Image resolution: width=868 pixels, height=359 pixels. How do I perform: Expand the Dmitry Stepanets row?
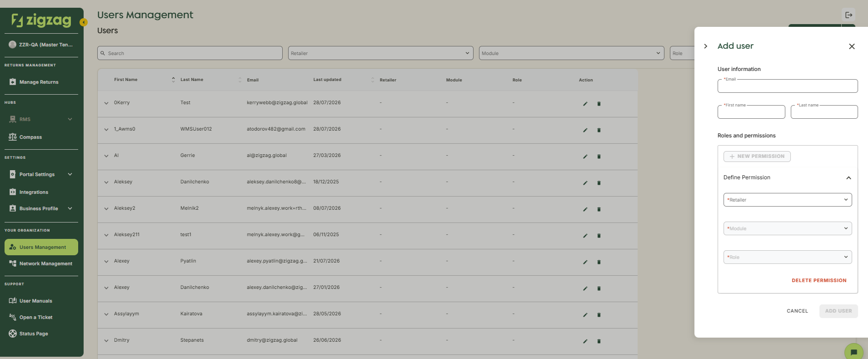coord(106,341)
